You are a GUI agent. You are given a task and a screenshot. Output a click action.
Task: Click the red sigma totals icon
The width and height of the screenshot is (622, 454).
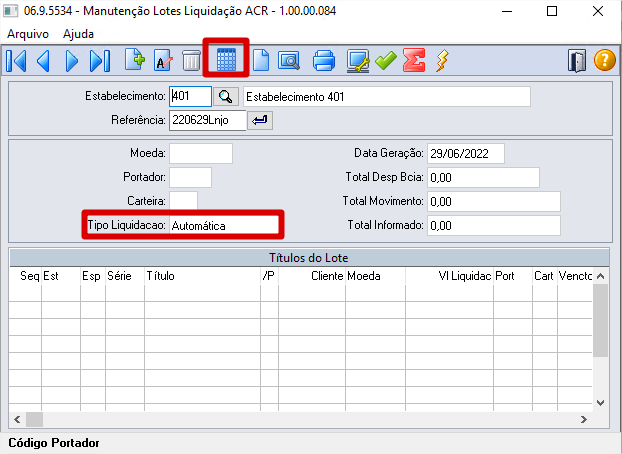tap(414, 60)
